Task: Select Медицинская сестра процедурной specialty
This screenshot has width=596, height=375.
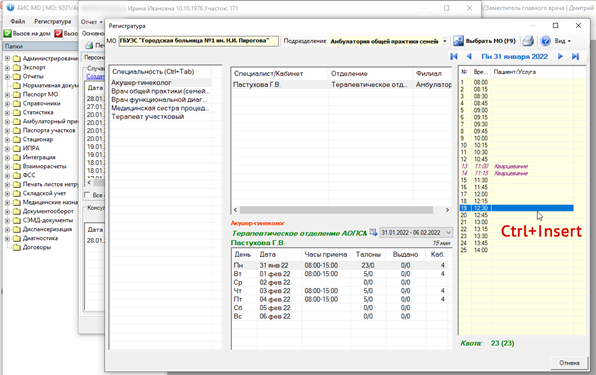Action: [161, 108]
